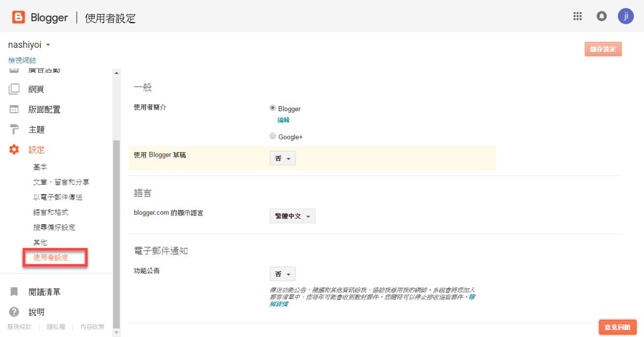Image resolution: width=644 pixels, height=337 pixels.
Task: Select the Blogger profile radio button
Action: point(273,108)
